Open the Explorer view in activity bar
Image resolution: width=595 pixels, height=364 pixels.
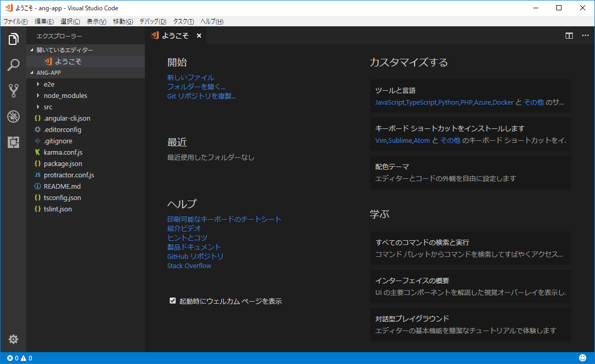13,39
